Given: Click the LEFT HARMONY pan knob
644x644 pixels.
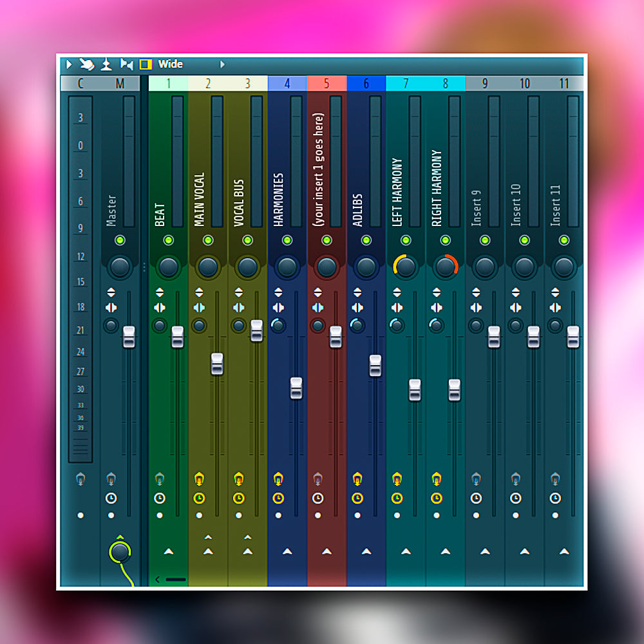Looking at the screenshot, I should [406, 267].
